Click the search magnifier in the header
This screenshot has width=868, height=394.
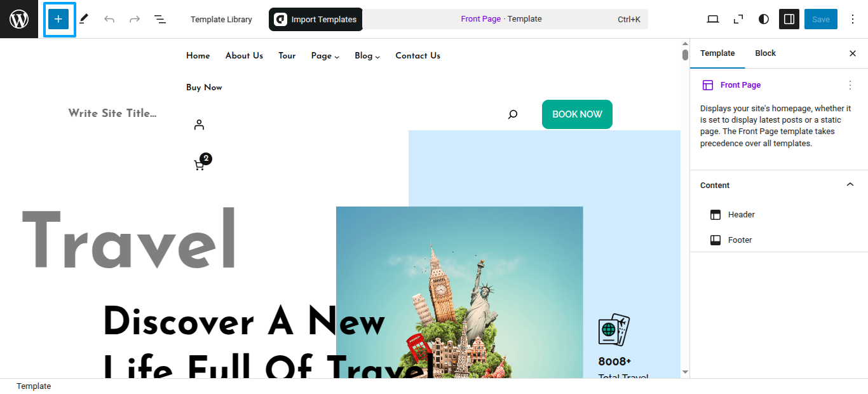(513, 114)
